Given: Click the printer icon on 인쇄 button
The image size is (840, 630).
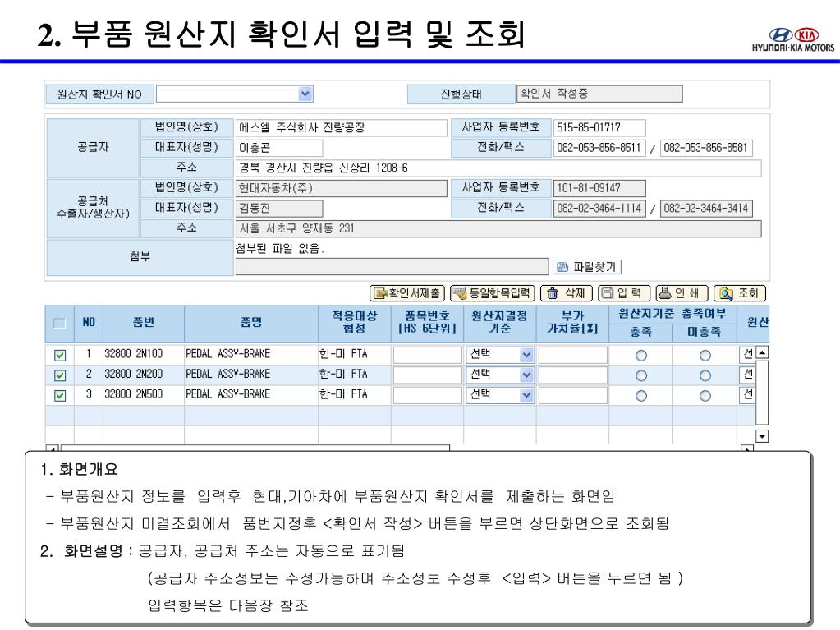Looking at the screenshot, I should point(664,293).
